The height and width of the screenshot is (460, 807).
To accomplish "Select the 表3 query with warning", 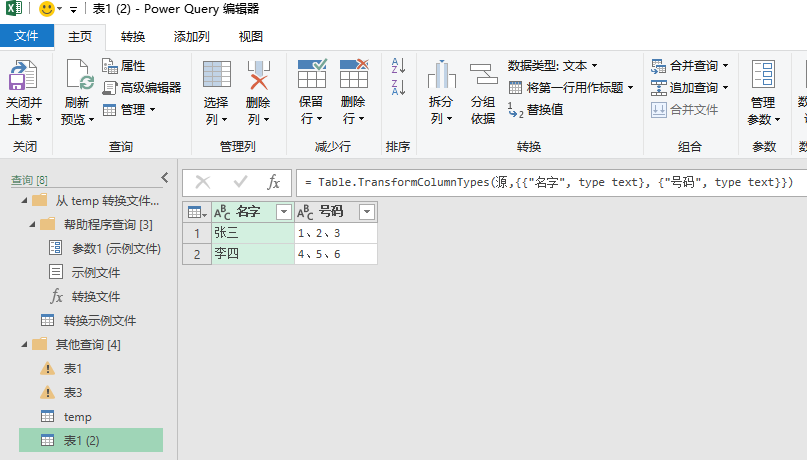I will click(61, 393).
